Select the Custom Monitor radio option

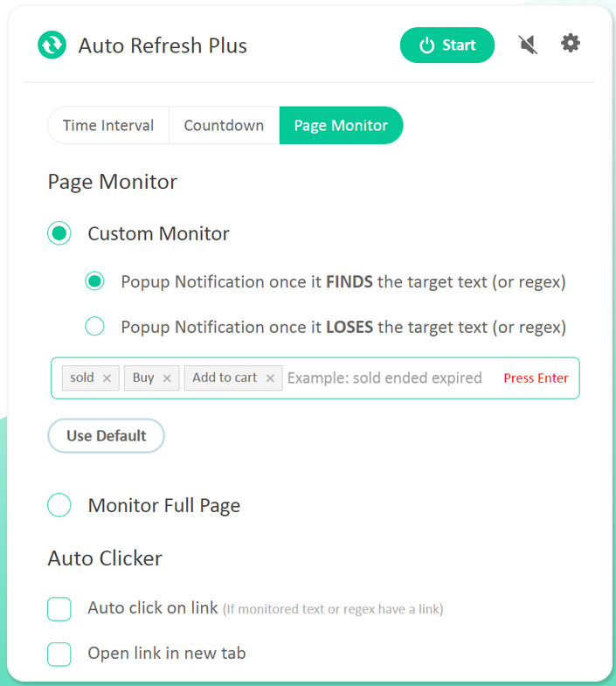(59, 233)
